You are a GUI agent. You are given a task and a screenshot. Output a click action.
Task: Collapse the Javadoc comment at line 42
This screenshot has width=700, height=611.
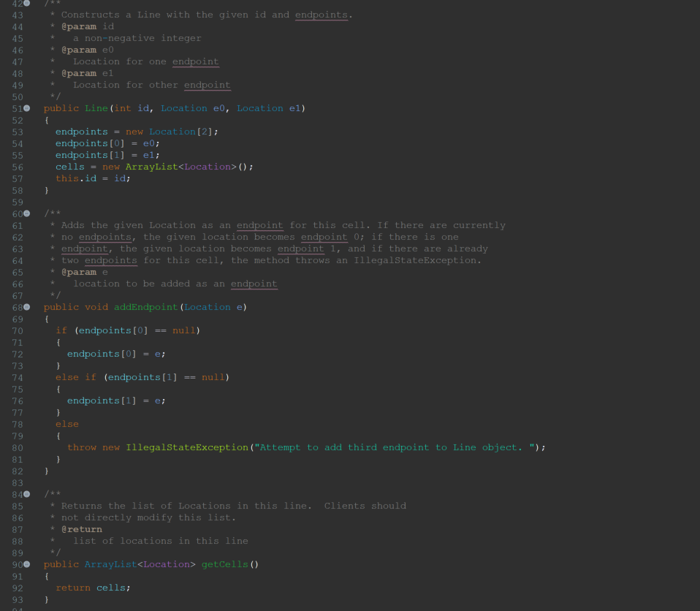[27, 3]
